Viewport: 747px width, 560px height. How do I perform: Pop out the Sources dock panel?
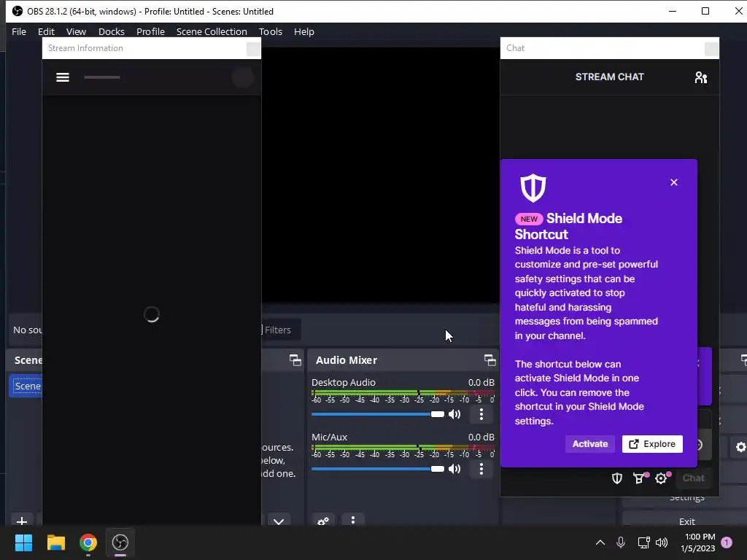pos(295,360)
